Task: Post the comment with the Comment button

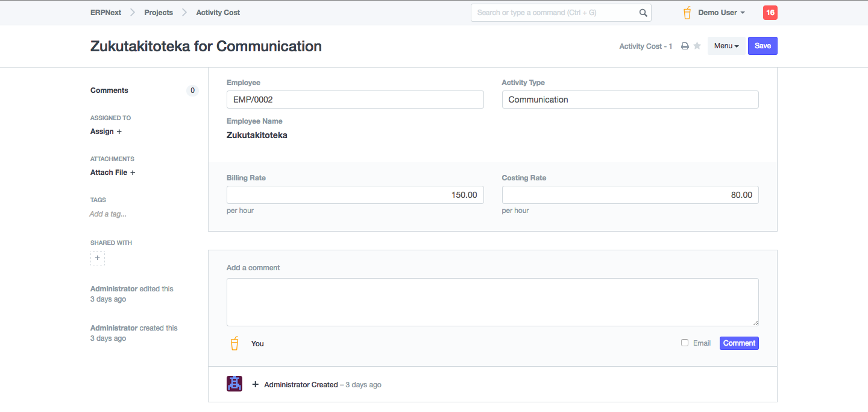Action: pyautogui.click(x=739, y=343)
